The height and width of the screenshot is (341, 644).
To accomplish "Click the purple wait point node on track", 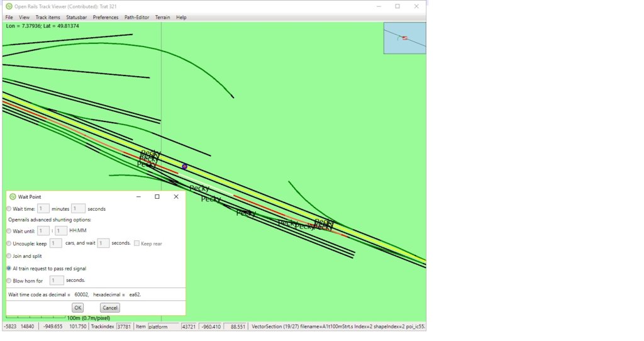I will click(185, 167).
